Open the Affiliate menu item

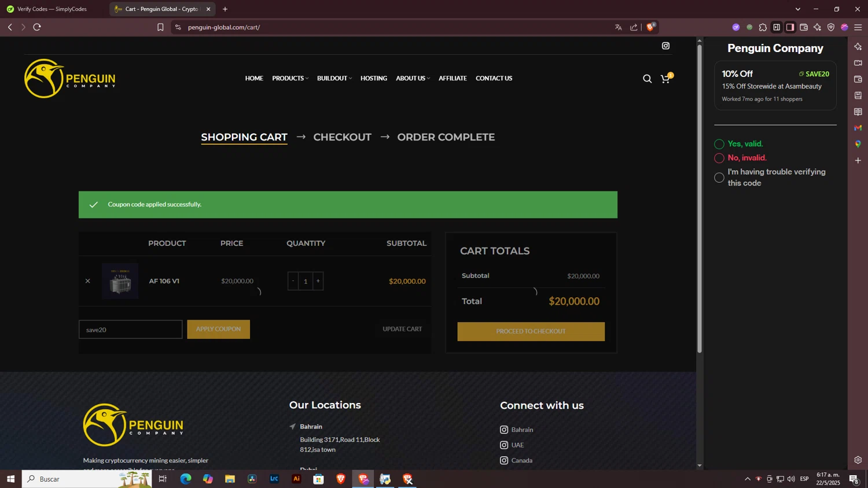453,78
